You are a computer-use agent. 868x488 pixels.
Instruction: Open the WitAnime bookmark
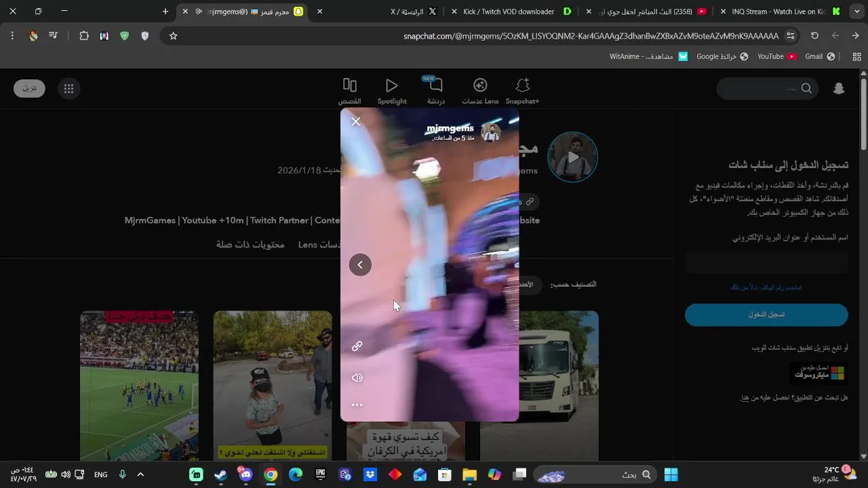pos(649,56)
